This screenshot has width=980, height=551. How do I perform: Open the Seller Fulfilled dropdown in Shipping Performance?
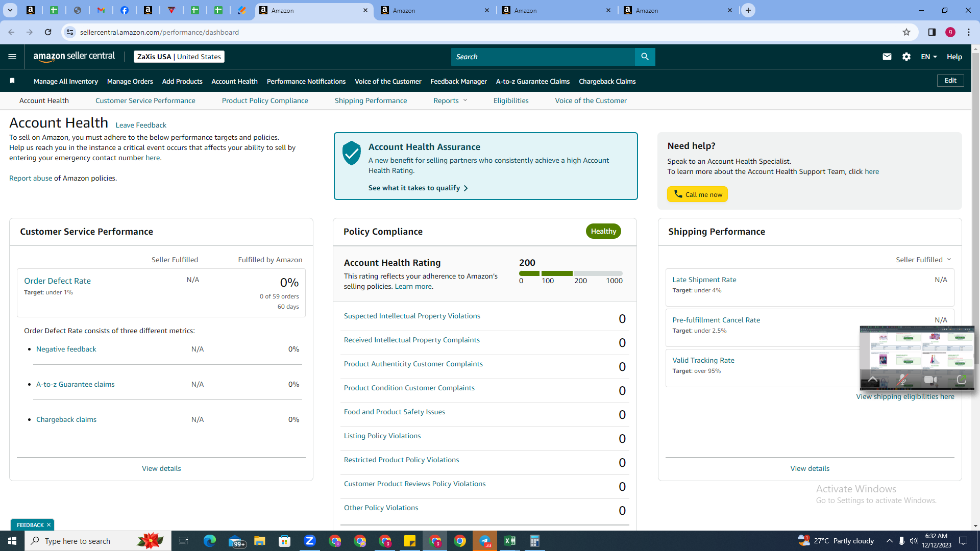pos(923,260)
